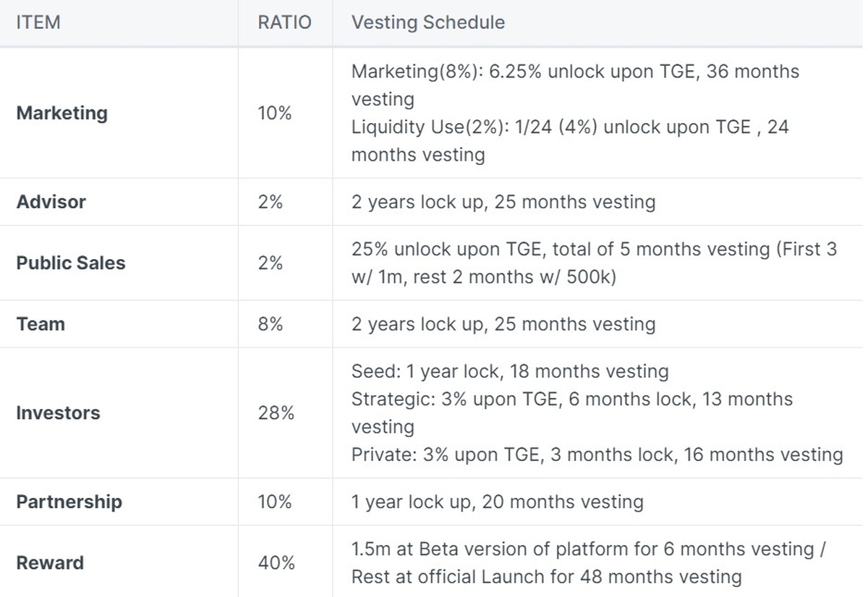Select the Marketing row label
Image resolution: width=868 pixels, height=597 pixels.
click(61, 113)
